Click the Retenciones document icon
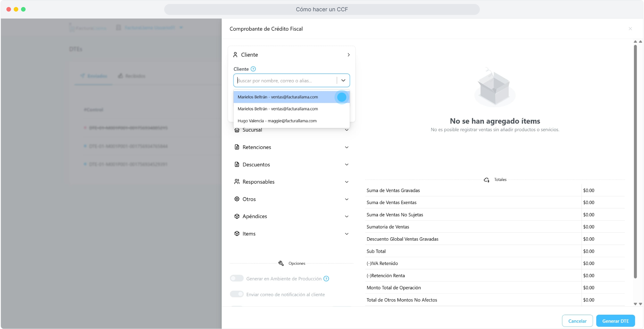This screenshot has height=329, width=644. click(237, 147)
